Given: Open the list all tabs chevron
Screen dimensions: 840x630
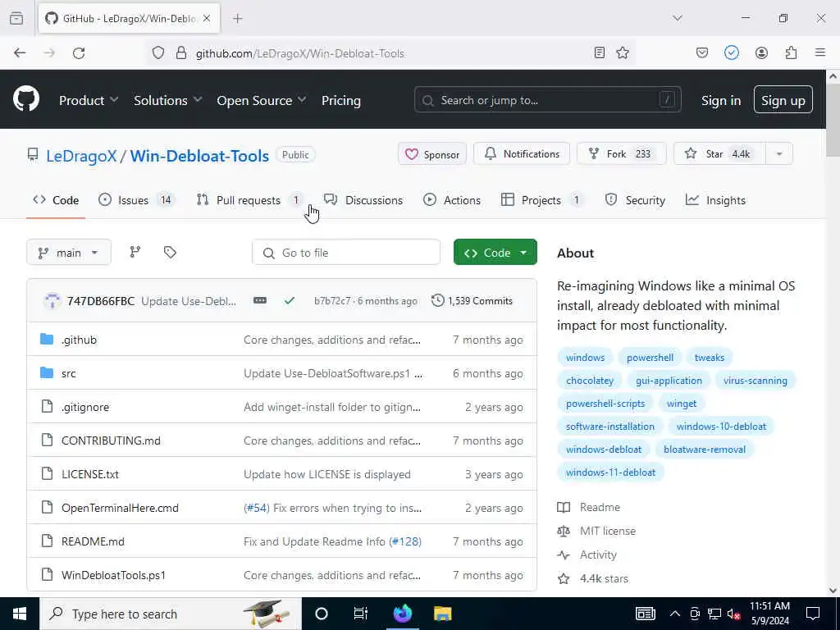Looking at the screenshot, I should 678,18.
